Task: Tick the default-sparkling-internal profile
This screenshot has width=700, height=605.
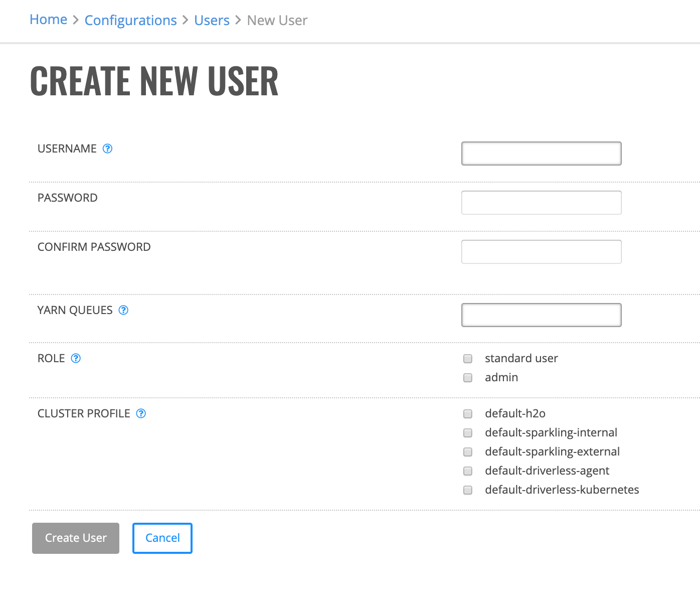Action: pyautogui.click(x=468, y=433)
